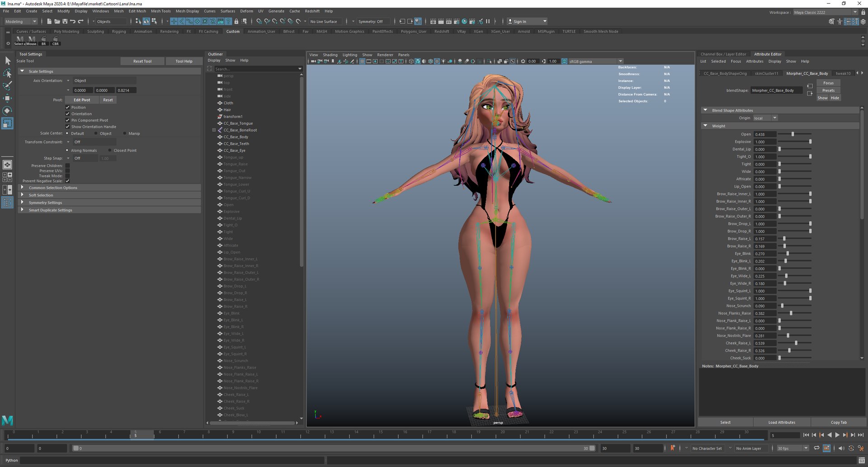Viewport: 868px width, 467px height.
Task: Choose the Paint selection tool
Action: point(8,85)
